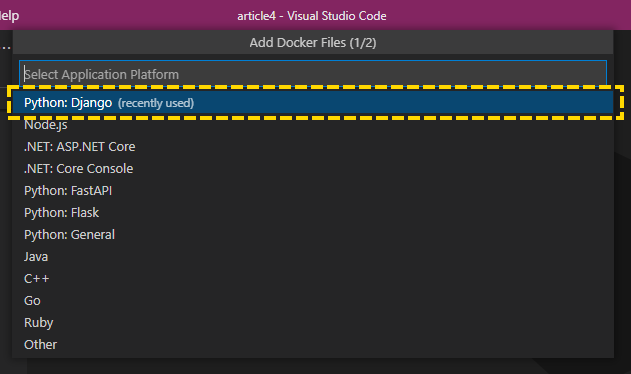
Task: Pick Go platform option
Action: (313, 300)
